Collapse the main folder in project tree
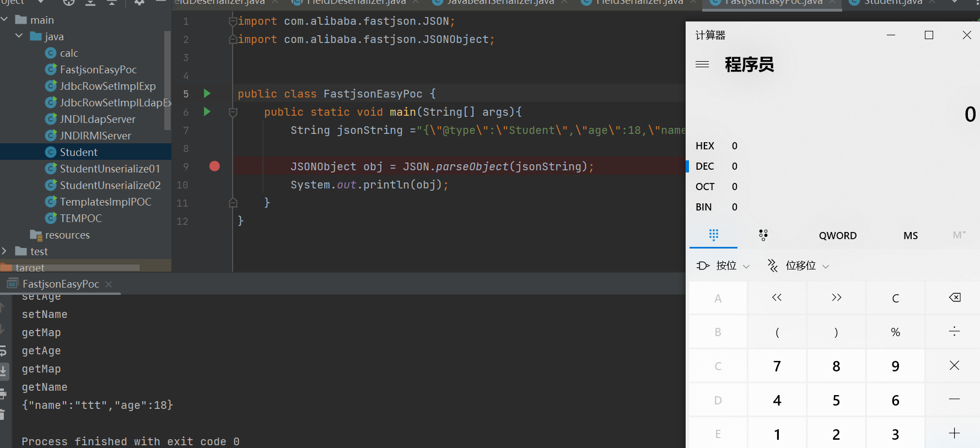980x448 pixels. (4, 20)
